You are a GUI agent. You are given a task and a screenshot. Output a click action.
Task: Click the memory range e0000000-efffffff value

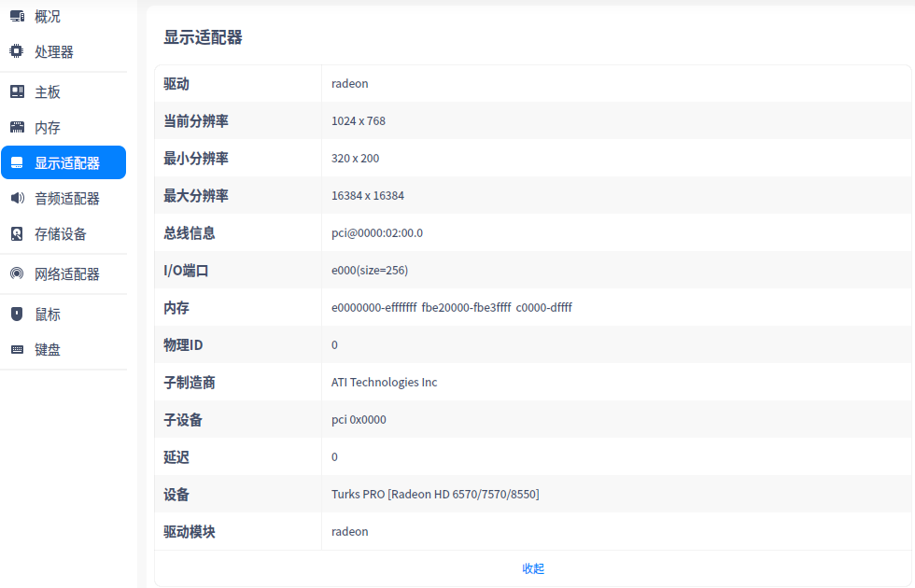374,307
